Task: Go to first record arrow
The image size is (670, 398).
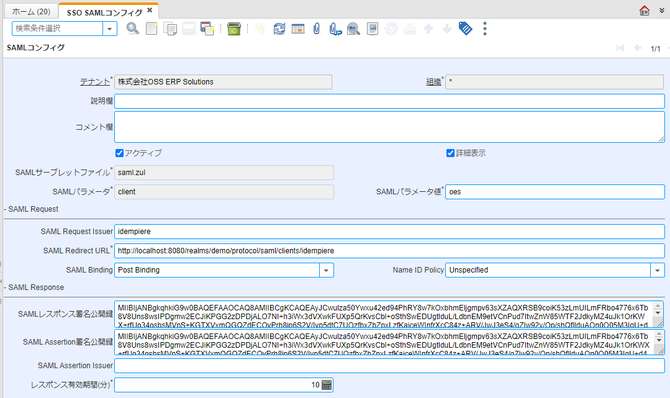Action: point(620,48)
